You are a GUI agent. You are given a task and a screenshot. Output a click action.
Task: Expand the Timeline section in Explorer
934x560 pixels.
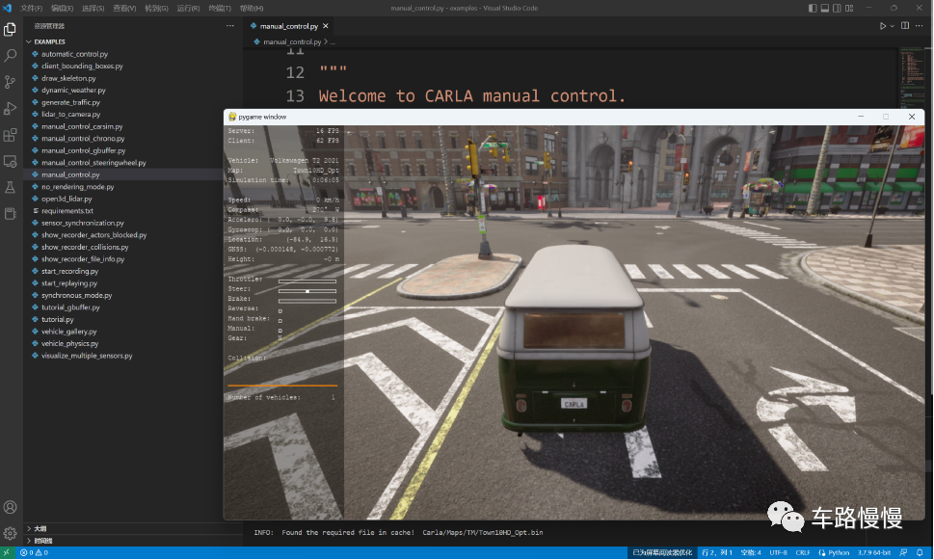pyautogui.click(x=40, y=541)
